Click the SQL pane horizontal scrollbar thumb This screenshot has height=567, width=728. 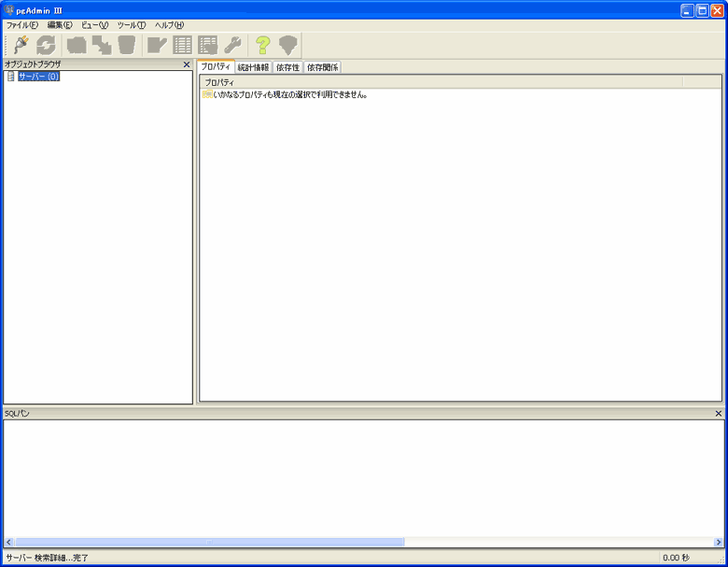point(210,542)
